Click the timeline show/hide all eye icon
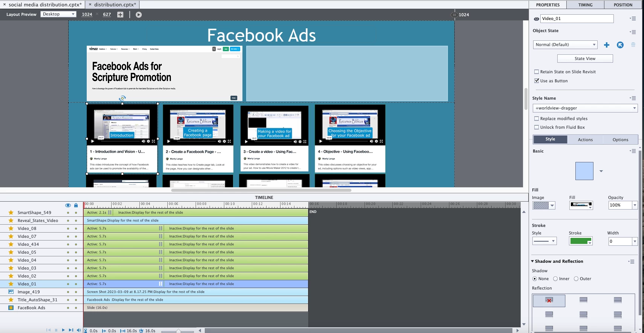644x333 pixels. (68, 205)
